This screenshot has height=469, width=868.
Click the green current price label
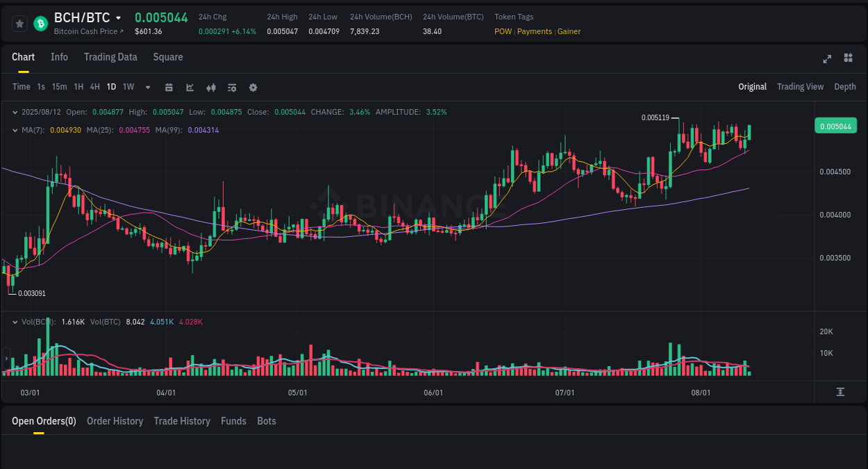tap(835, 126)
